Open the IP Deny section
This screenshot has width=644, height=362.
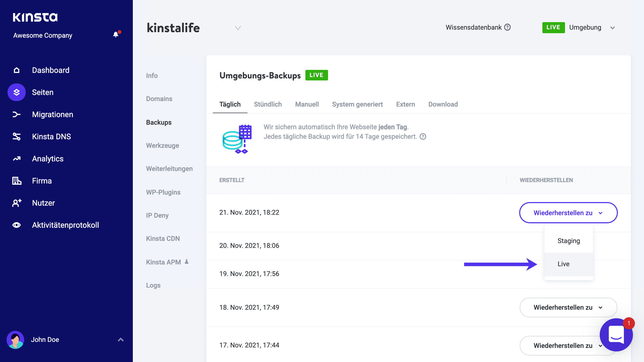[157, 215]
